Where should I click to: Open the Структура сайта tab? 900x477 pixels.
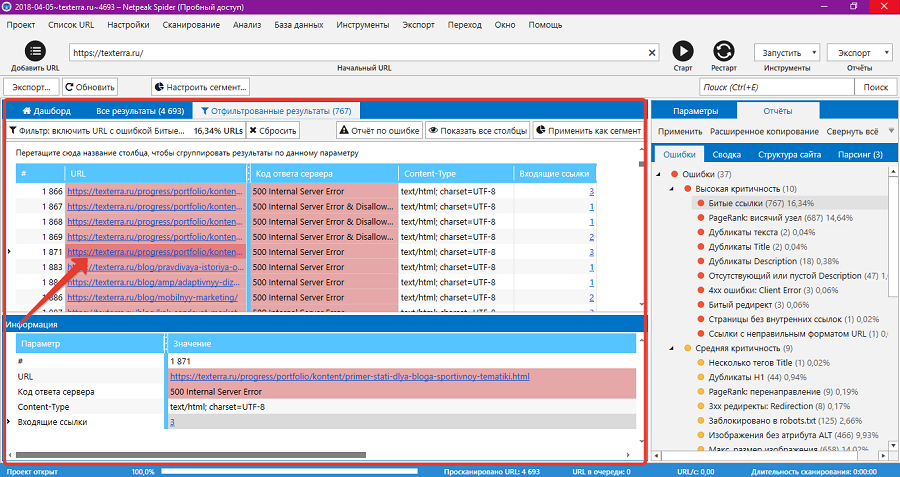click(789, 154)
